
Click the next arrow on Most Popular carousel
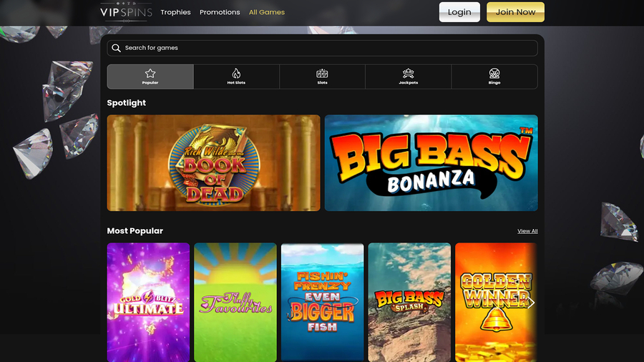click(x=531, y=303)
